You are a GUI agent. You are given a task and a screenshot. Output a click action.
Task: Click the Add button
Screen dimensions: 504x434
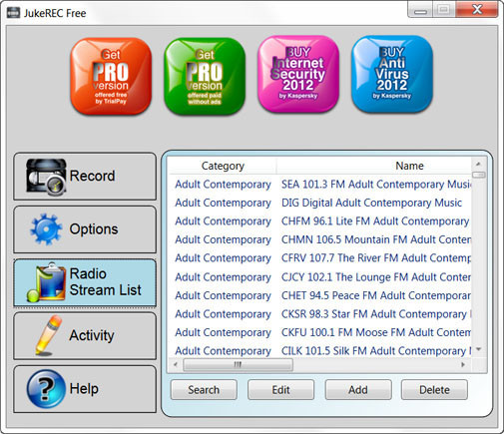point(358,390)
